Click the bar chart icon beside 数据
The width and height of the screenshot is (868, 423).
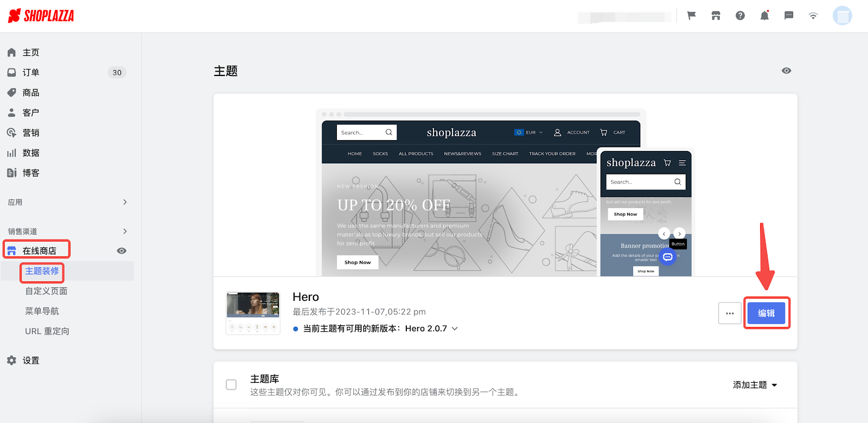click(11, 153)
